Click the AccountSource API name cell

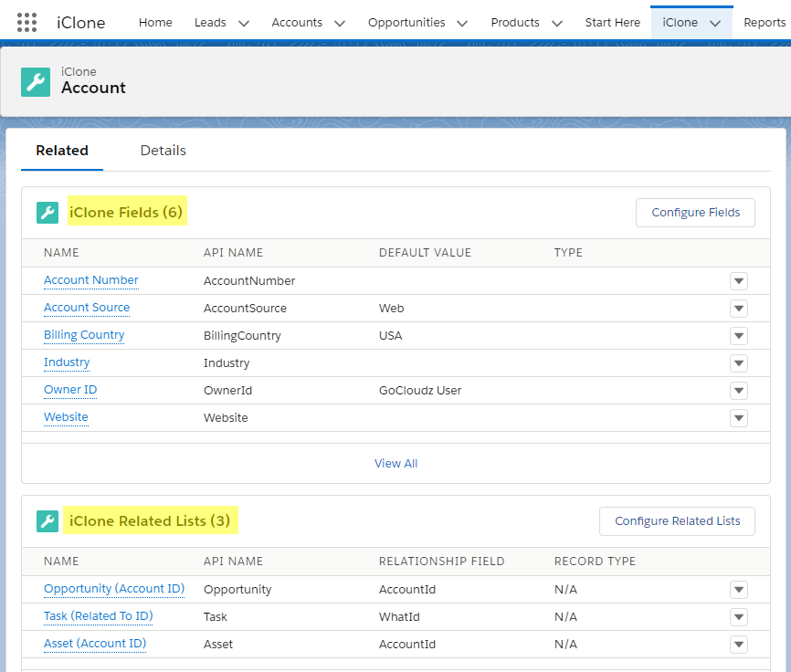[x=245, y=308]
